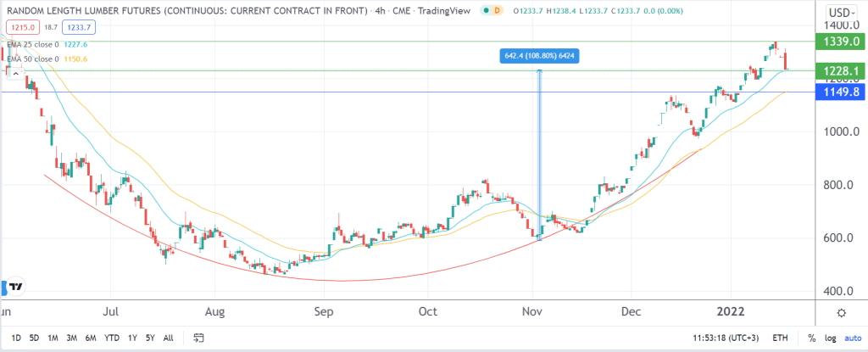The image size is (868, 352).
Task: Select the All date range
Action: point(169,338)
